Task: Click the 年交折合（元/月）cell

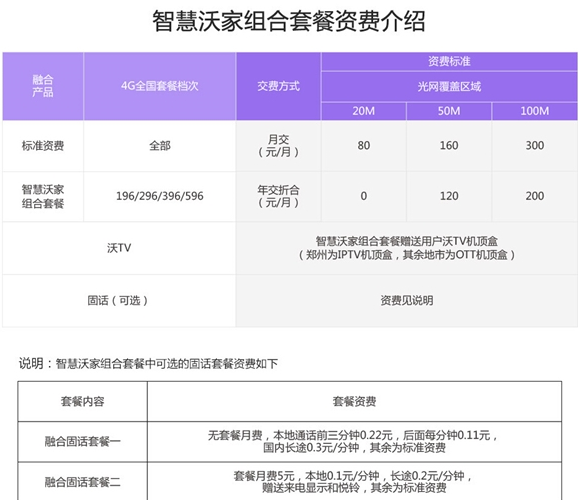Action: [278, 196]
